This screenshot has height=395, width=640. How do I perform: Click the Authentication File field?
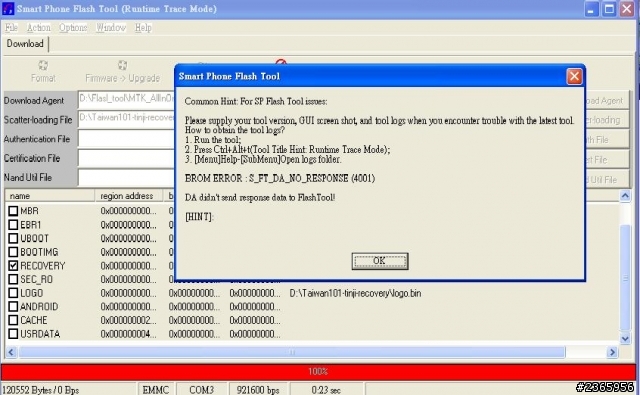pos(127,138)
